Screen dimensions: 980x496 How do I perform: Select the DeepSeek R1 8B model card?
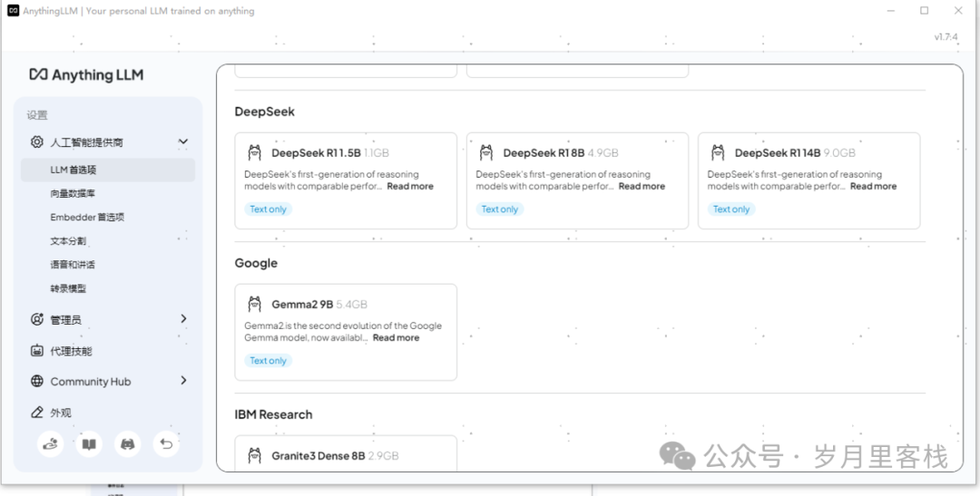click(577, 180)
